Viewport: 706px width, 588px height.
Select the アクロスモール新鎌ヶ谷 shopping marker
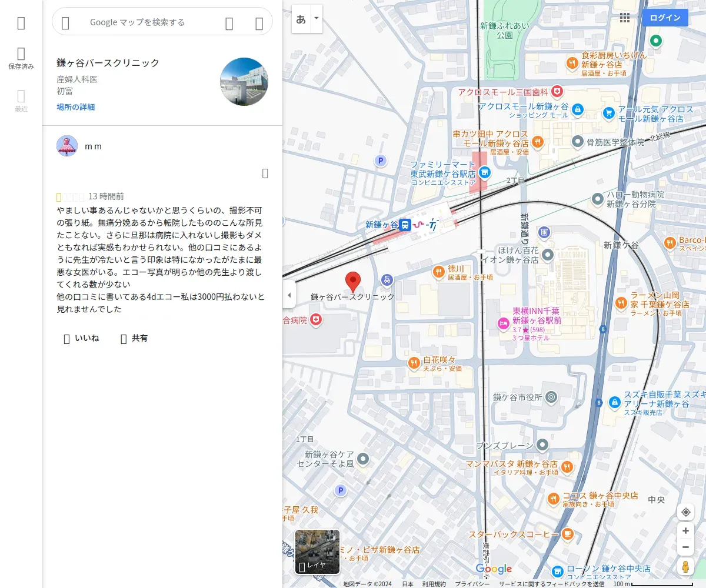tap(578, 109)
